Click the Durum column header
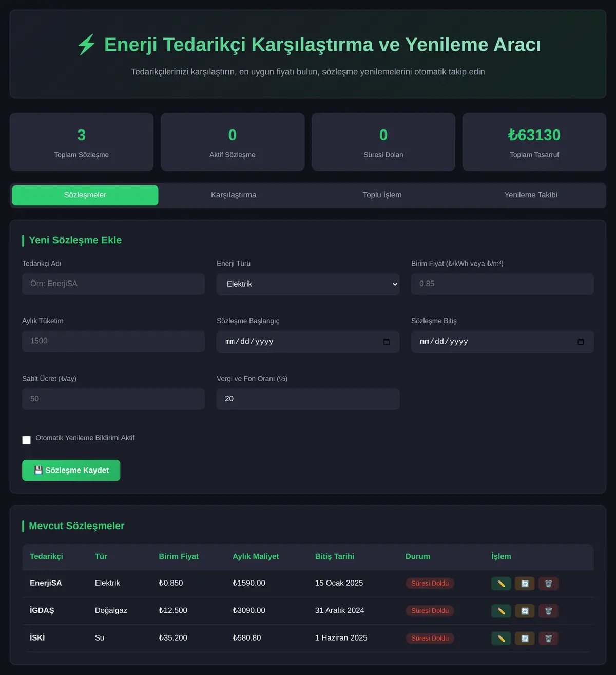This screenshot has width=616, height=675. click(418, 556)
